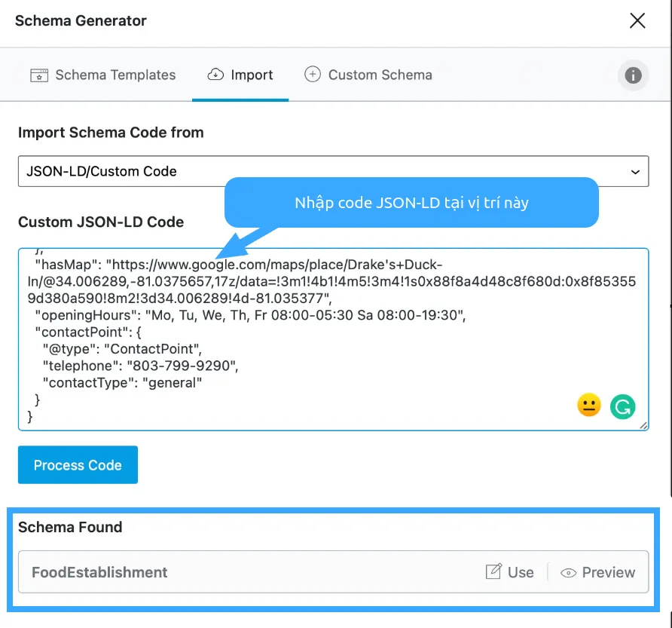Switch to Schema Templates tab
Screen dimensions: 672x628
pos(103,75)
